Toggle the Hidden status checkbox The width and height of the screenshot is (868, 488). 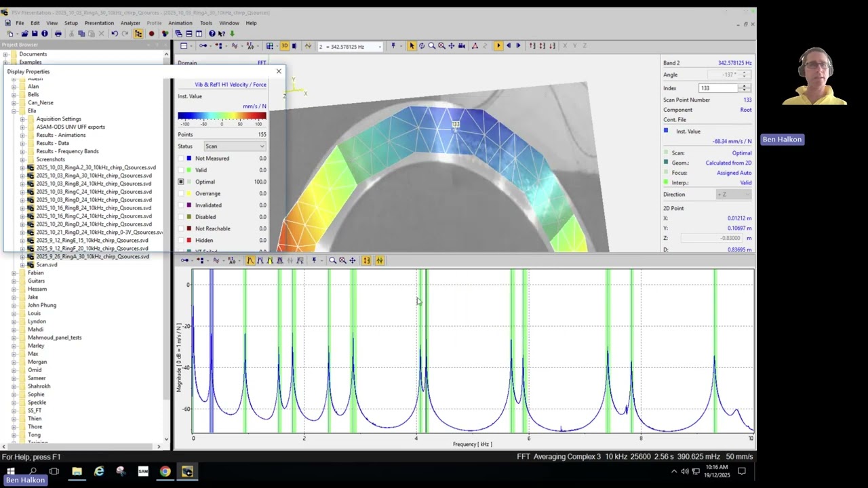click(181, 240)
